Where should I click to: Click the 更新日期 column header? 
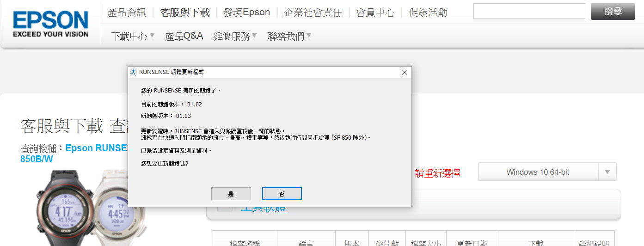click(x=472, y=243)
